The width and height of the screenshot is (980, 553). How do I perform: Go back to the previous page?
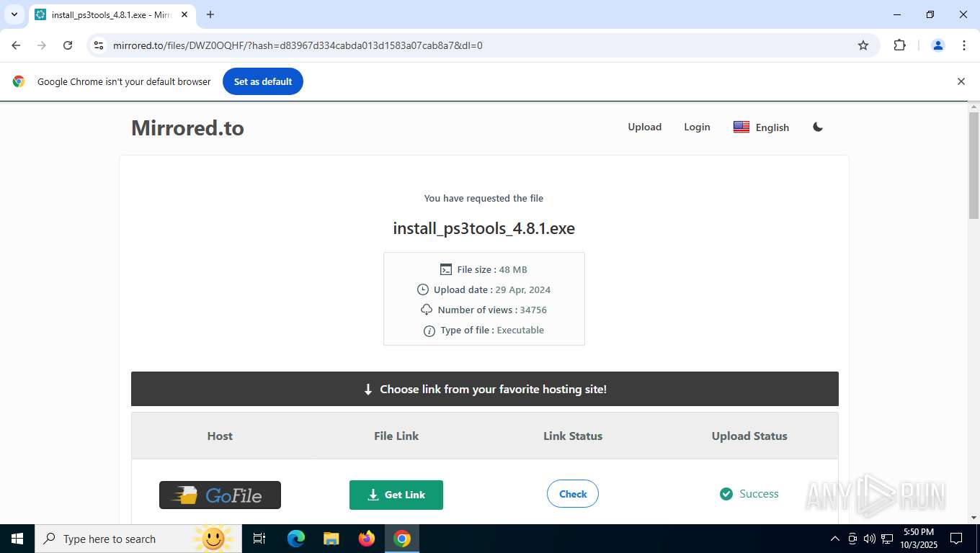(x=16, y=45)
